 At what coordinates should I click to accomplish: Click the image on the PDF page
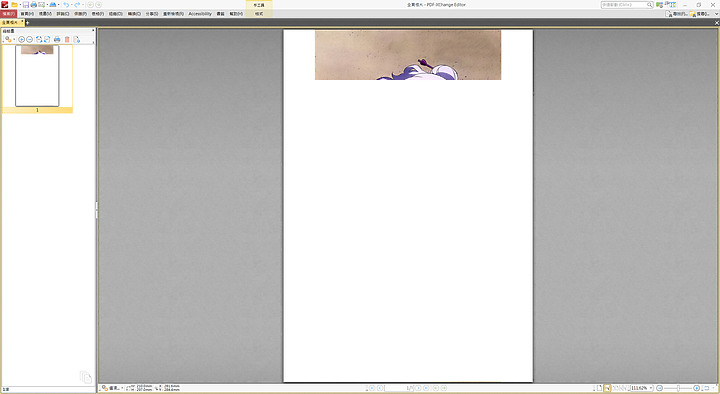click(408, 55)
